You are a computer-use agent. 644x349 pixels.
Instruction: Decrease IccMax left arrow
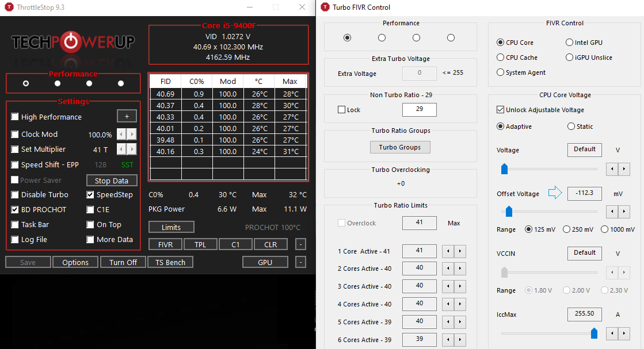[x=612, y=333]
